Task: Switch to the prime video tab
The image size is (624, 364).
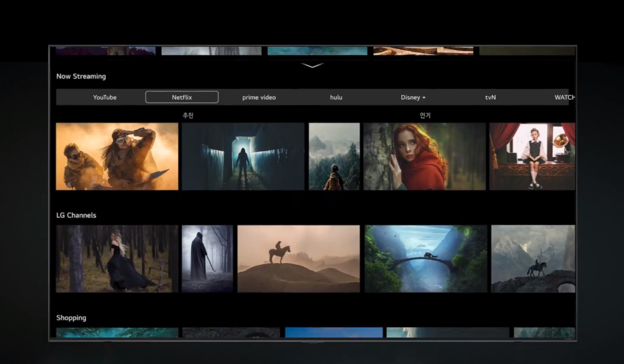Action: pyautogui.click(x=259, y=97)
